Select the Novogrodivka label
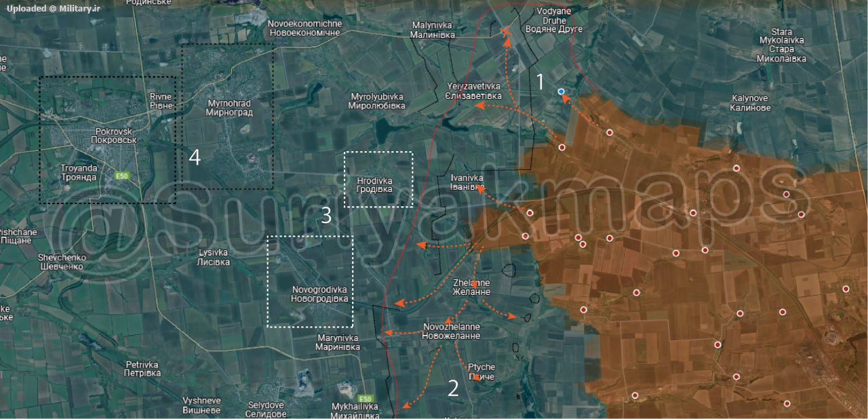 pos(319,294)
